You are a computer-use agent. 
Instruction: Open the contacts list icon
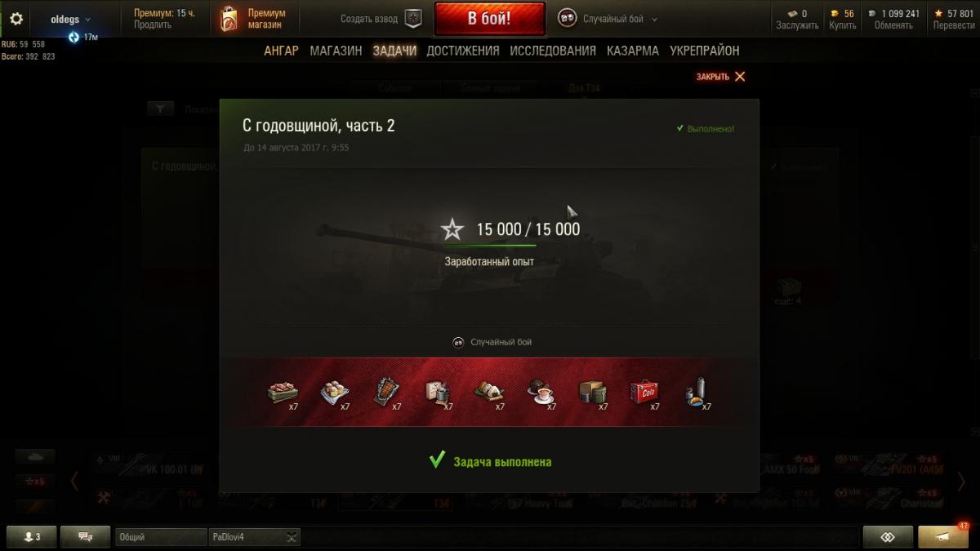point(31,536)
